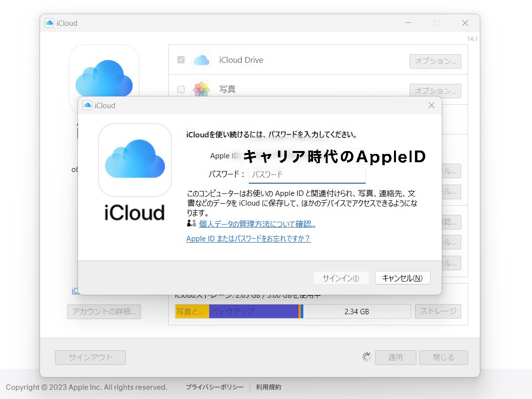532x399 pixels.
Task: Close the iCloud sign-in dialog
Action: pos(432,105)
